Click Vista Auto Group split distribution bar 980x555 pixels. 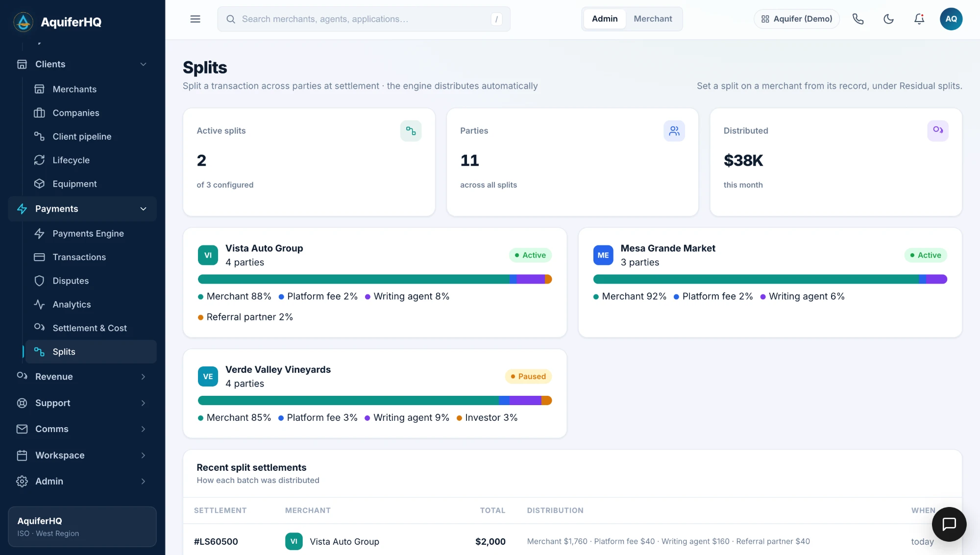(x=375, y=279)
